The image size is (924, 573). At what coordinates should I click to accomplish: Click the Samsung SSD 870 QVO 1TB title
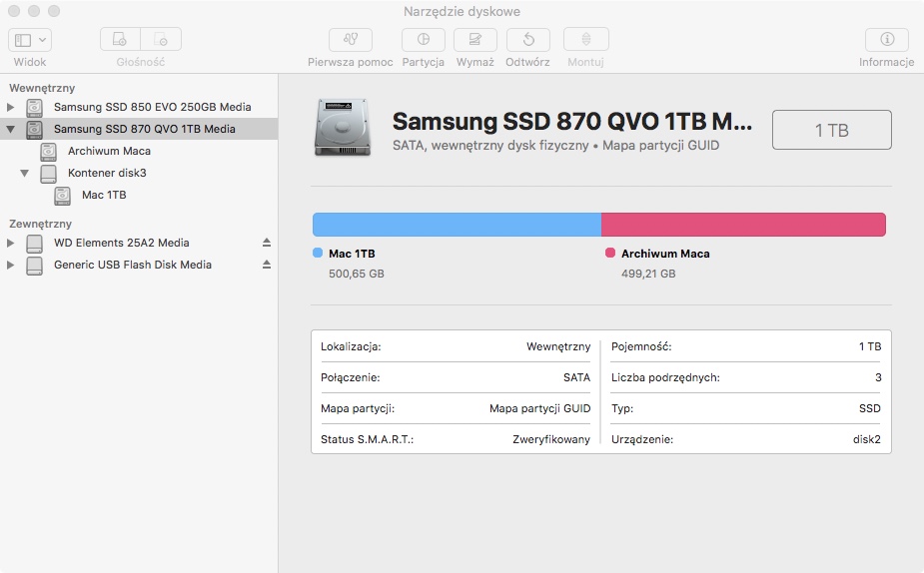point(572,122)
